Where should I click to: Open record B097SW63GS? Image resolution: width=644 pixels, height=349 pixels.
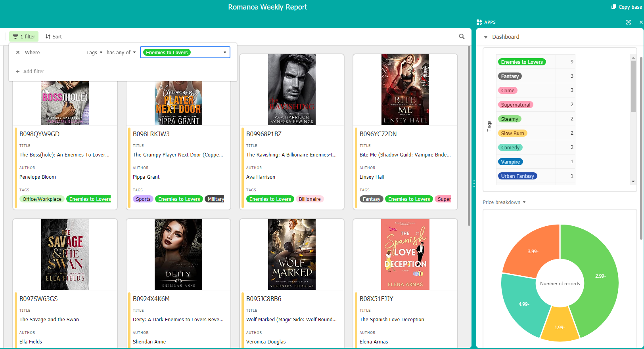coord(38,299)
